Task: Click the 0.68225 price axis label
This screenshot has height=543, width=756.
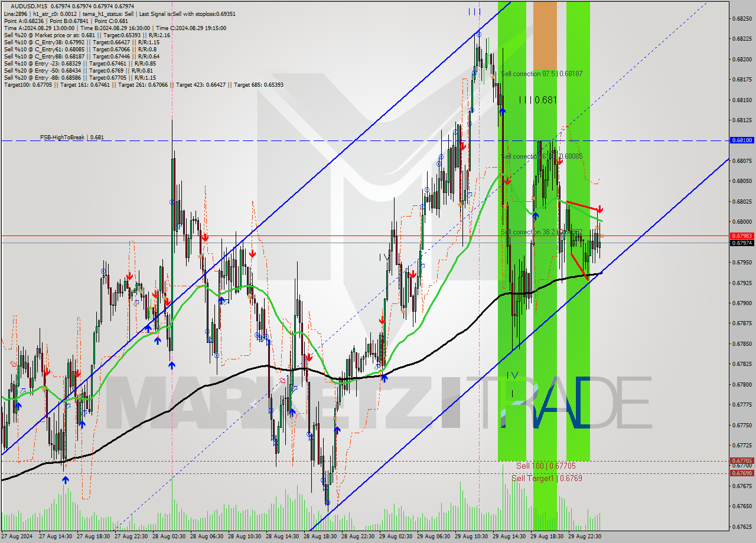Action: click(x=742, y=39)
